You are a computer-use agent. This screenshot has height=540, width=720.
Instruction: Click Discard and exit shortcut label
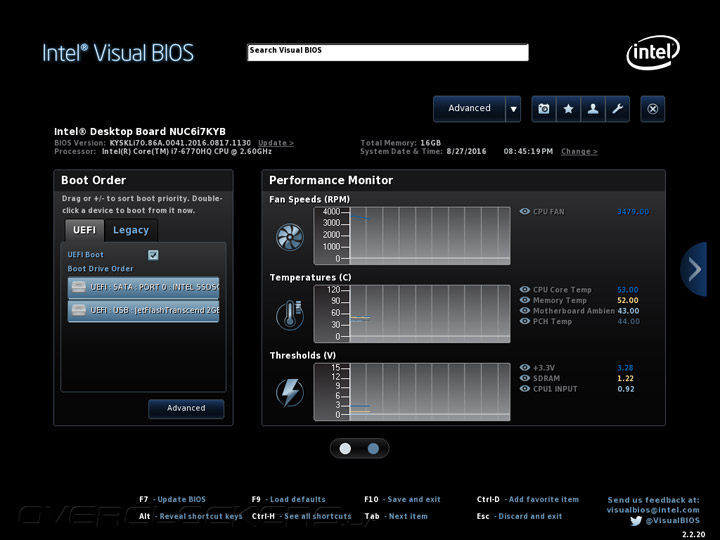click(530, 516)
